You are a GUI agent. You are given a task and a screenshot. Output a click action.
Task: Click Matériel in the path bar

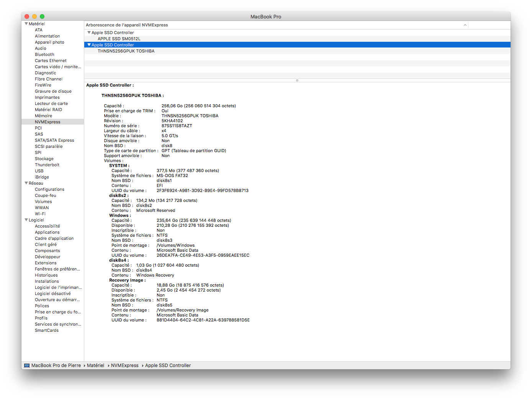(95, 366)
